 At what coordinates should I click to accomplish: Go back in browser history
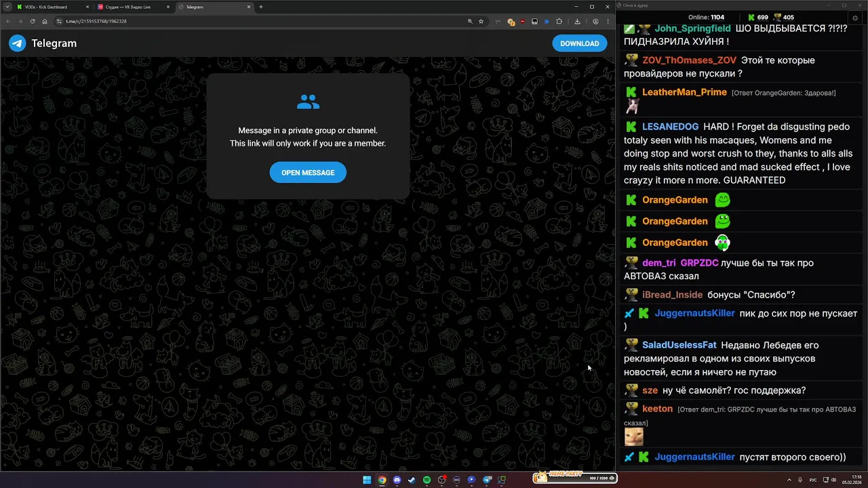[8, 21]
